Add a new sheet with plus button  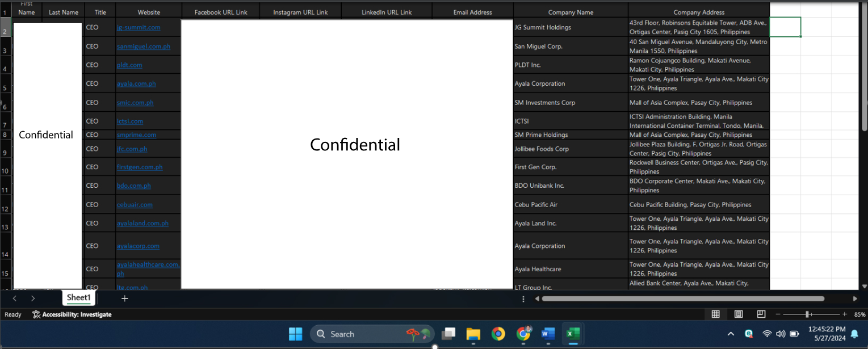[125, 298]
